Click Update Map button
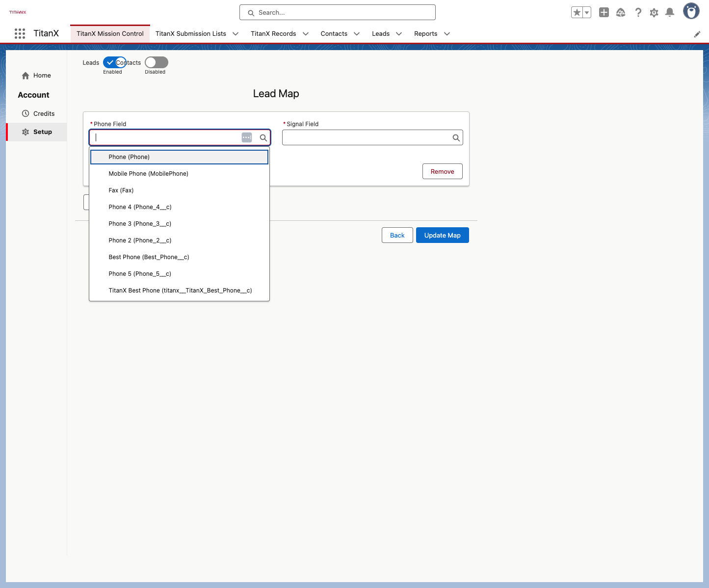This screenshot has width=709, height=588. [x=443, y=235]
